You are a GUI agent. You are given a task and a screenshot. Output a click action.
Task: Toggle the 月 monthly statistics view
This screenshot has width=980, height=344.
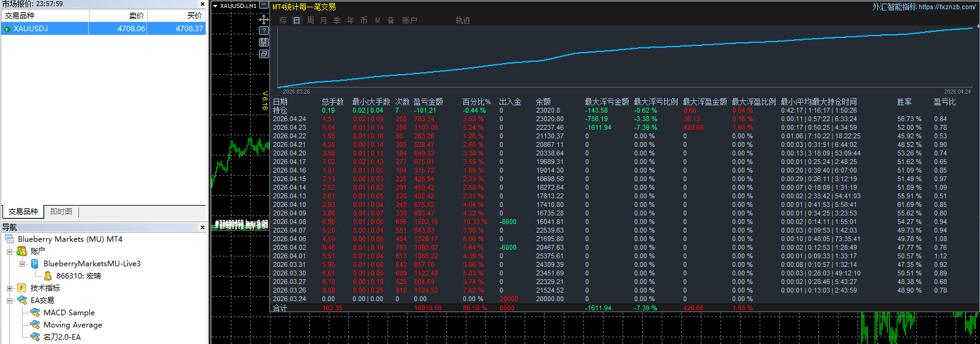coord(324,20)
